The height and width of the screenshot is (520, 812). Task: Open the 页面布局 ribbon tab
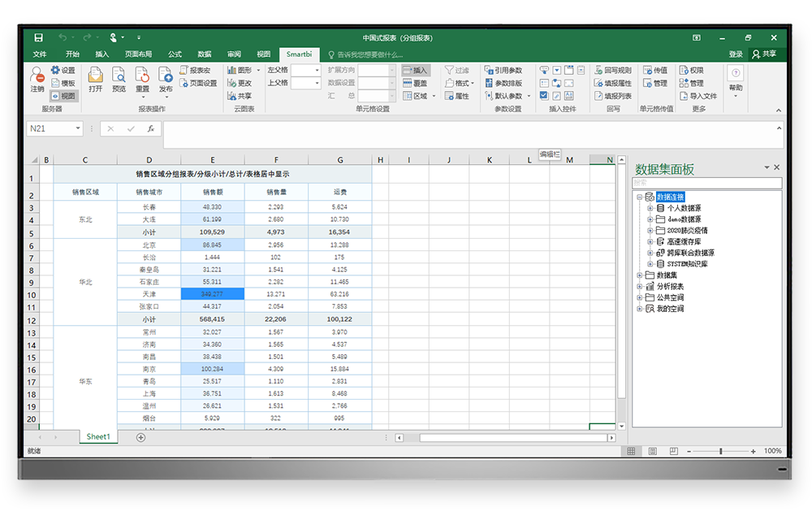click(x=138, y=54)
